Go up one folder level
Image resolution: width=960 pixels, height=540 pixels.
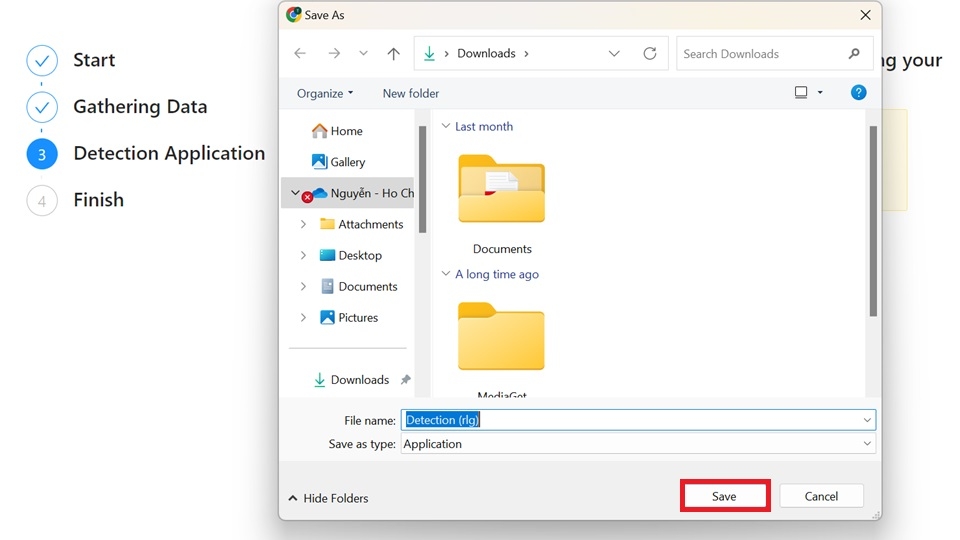pyautogui.click(x=394, y=53)
